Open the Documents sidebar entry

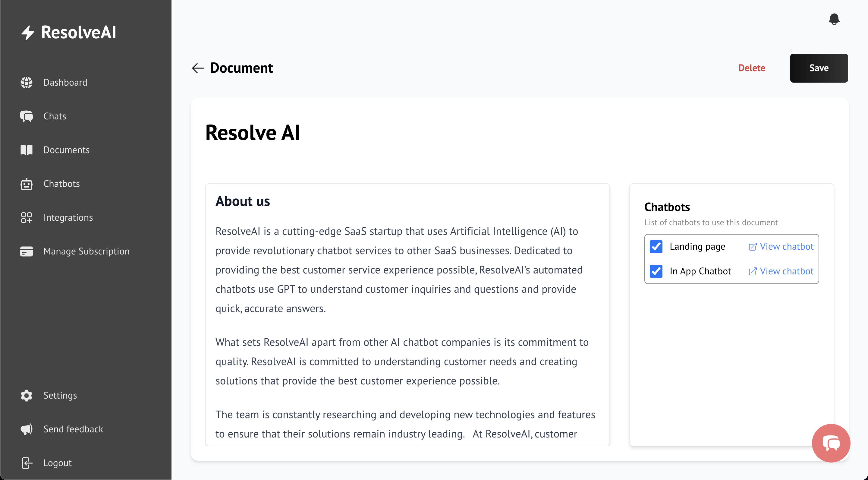[x=66, y=150]
